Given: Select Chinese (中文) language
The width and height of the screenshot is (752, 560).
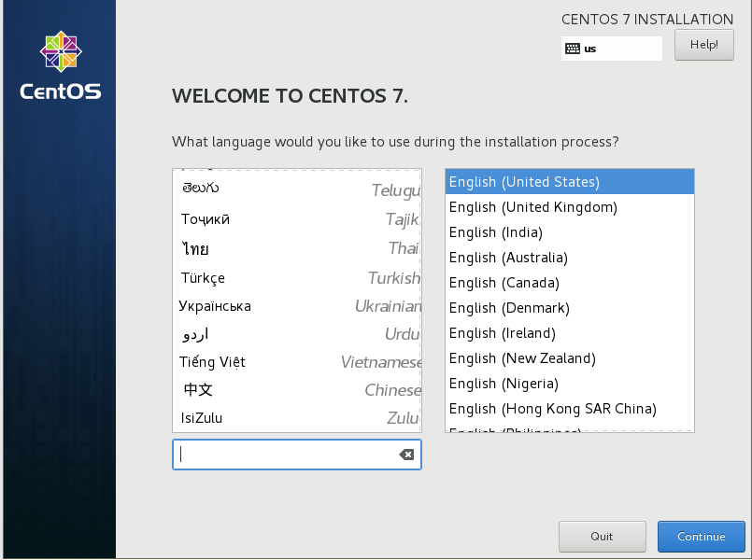Looking at the screenshot, I should [x=297, y=390].
